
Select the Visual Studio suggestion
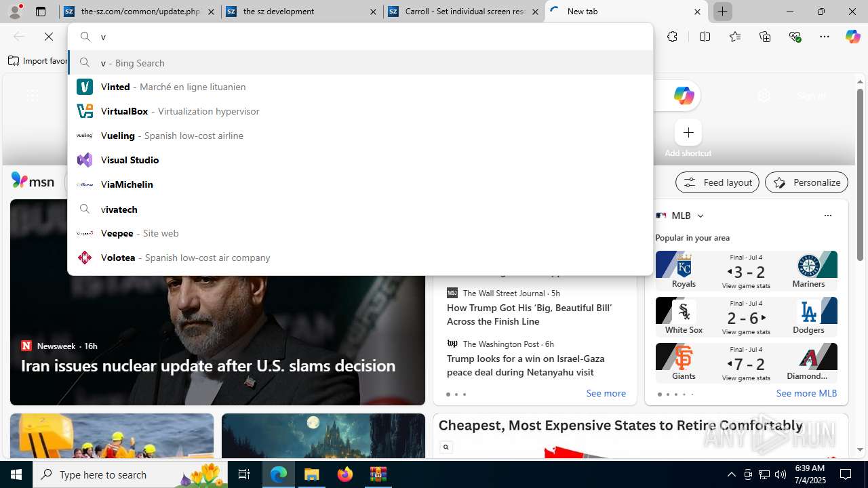click(360, 160)
